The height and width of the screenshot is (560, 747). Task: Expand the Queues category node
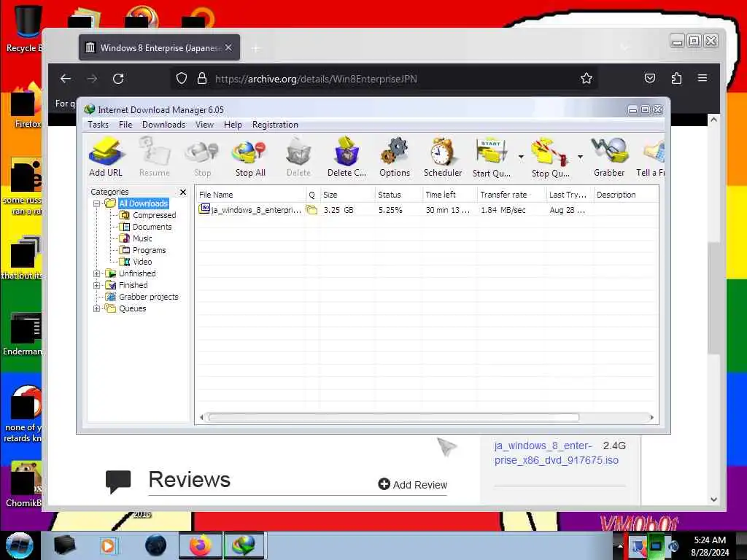coord(97,308)
